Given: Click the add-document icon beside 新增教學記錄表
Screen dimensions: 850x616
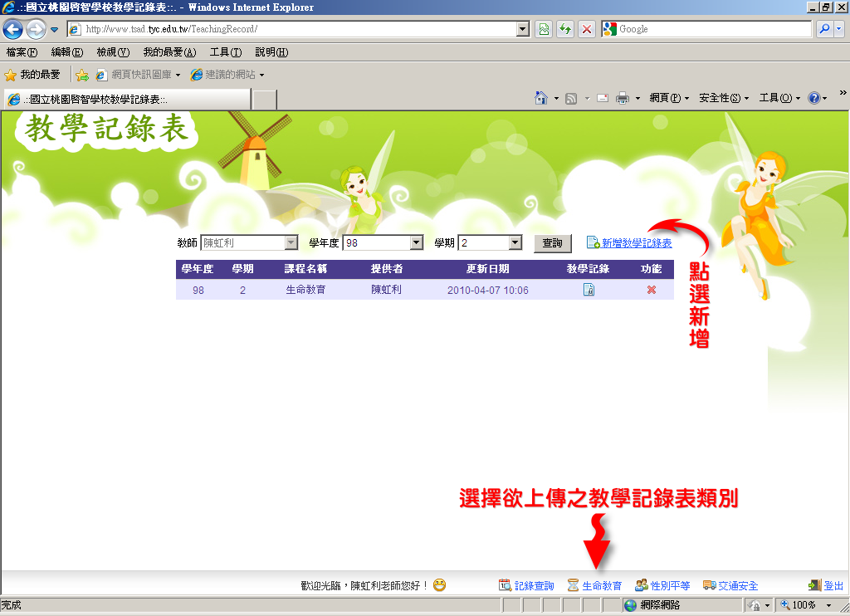Looking at the screenshot, I should [593, 243].
